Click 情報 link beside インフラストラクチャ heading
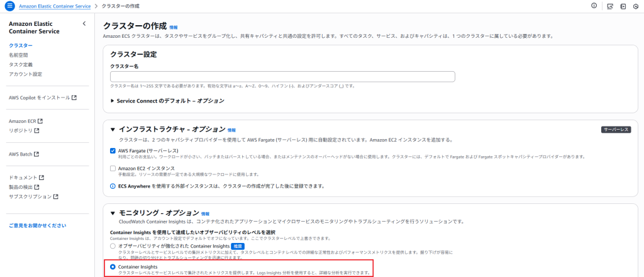 pos(231,130)
